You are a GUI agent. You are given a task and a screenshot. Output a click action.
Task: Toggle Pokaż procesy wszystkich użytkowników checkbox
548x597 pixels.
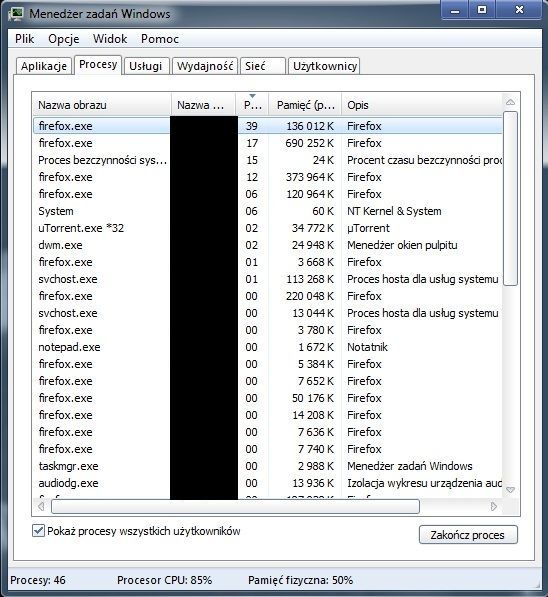[38, 531]
